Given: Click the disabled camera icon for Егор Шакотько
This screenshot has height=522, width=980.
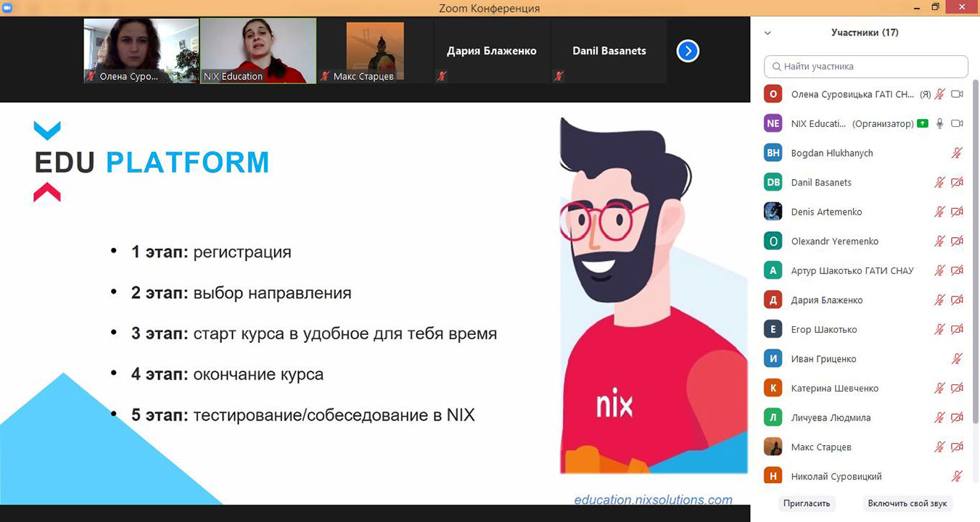Looking at the screenshot, I should point(957,329).
